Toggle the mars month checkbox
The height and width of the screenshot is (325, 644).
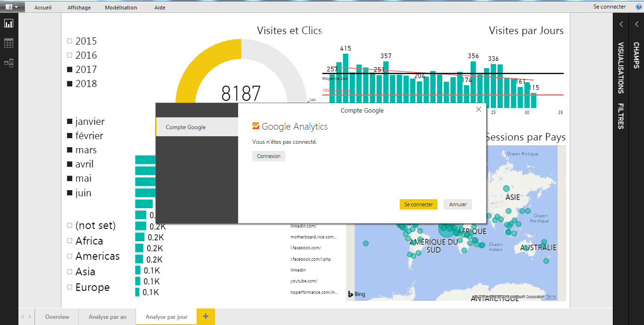click(70, 150)
